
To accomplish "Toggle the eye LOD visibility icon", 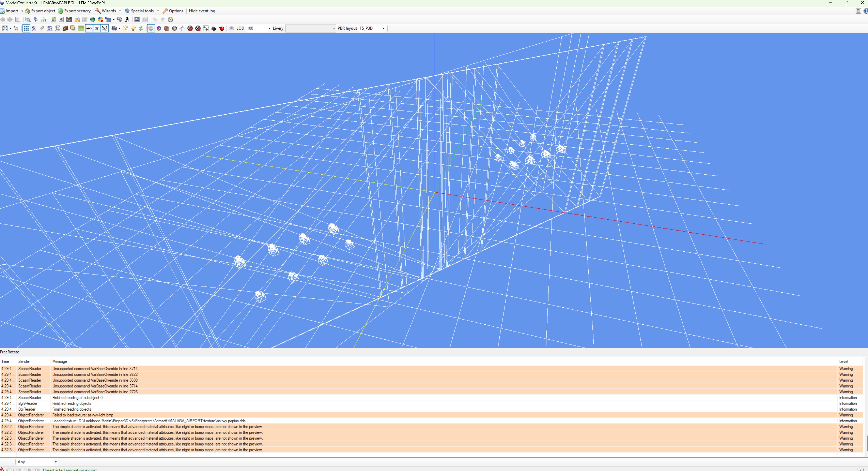I will coord(231,28).
